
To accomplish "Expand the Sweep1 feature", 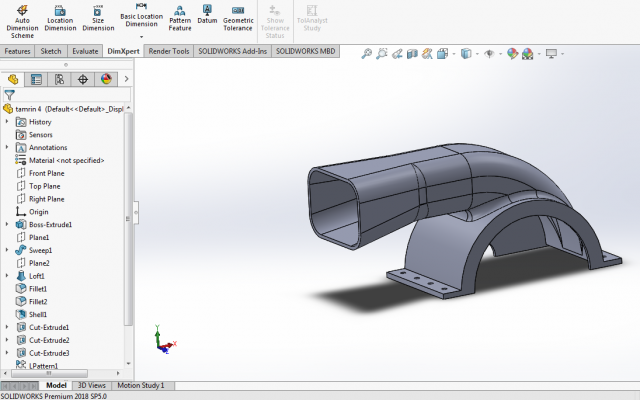I will tap(7, 250).
